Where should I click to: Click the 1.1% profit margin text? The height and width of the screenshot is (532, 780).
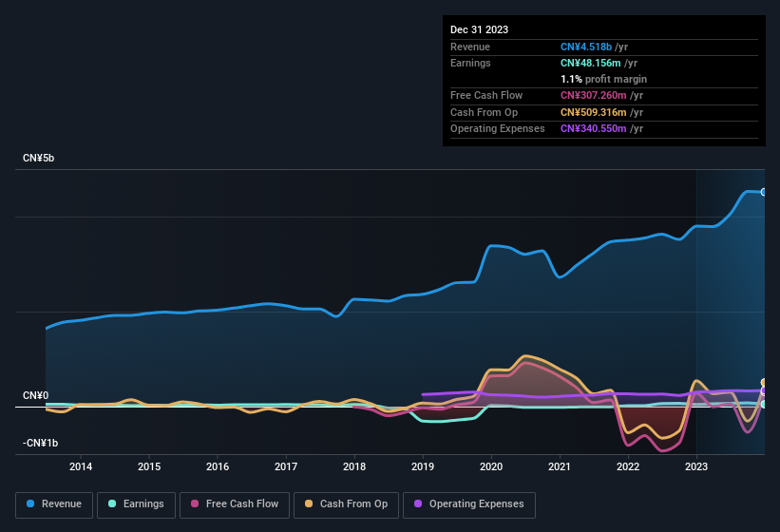[604, 79]
